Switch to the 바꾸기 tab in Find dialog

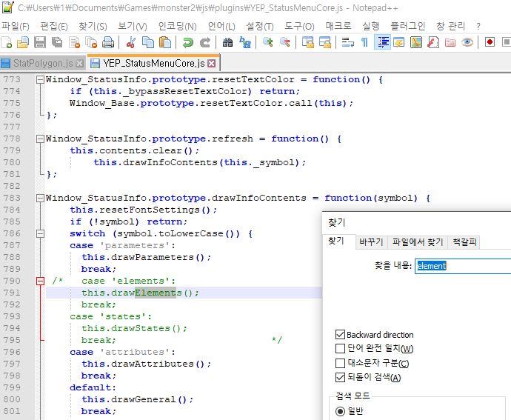pos(371,242)
